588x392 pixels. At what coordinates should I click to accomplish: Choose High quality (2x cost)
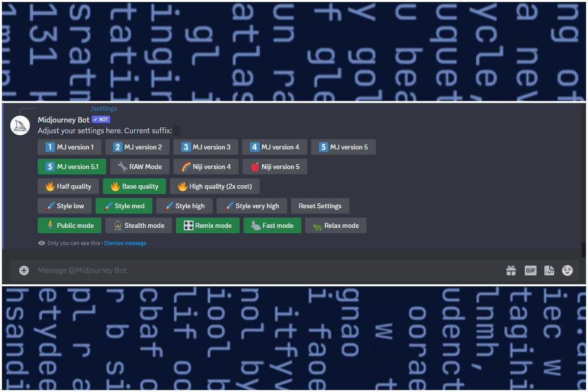pyautogui.click(x=215, y=186)
